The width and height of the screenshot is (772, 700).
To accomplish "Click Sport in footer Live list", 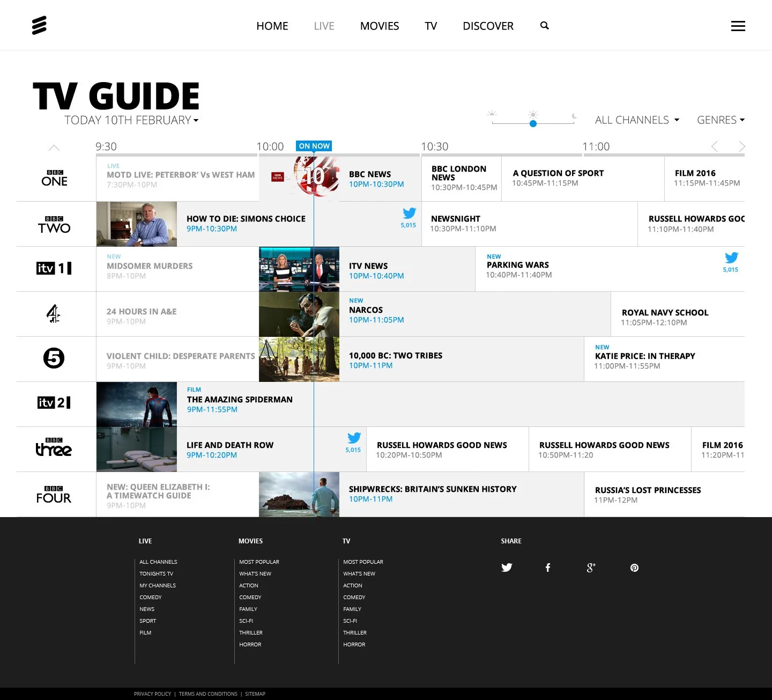I will tap(148, 621).
